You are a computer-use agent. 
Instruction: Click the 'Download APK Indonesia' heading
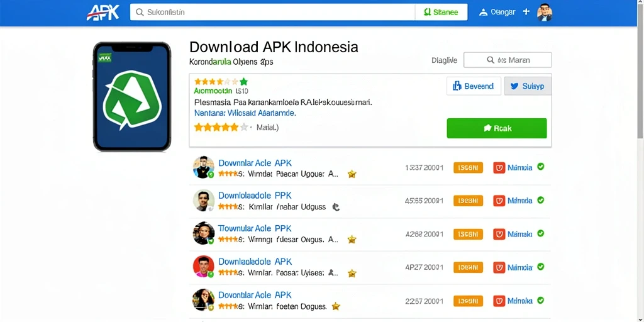click(274, 47)
